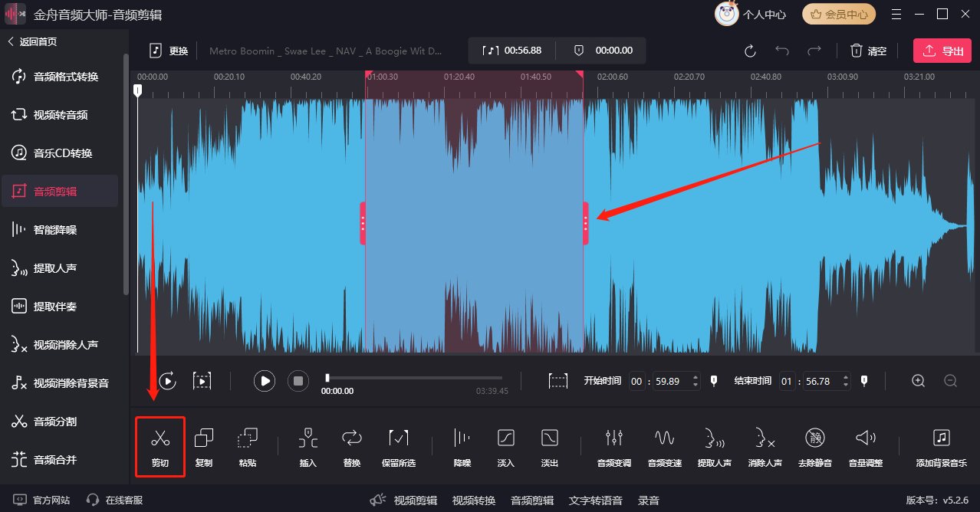Screen dimensions: 980x512
Task: Toggle loop playback button
Action: (168, 381)
